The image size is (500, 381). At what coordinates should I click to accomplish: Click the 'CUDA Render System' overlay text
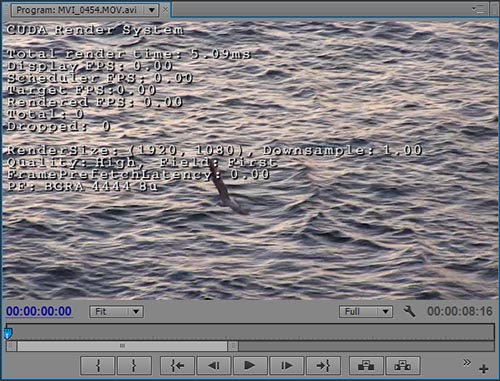(95, 30)
